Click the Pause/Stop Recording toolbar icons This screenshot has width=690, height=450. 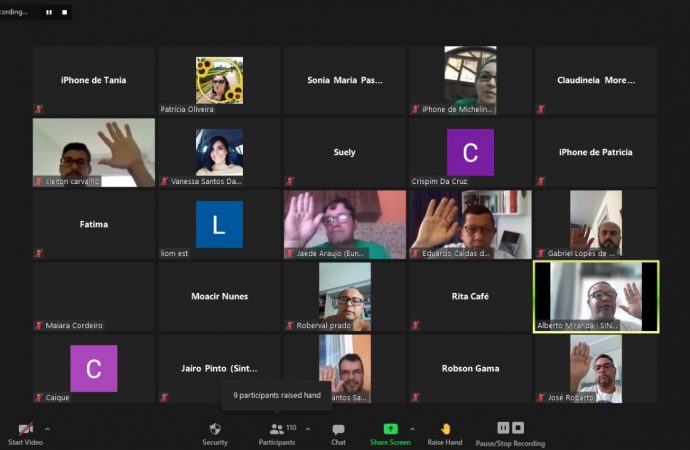(510, 428)
